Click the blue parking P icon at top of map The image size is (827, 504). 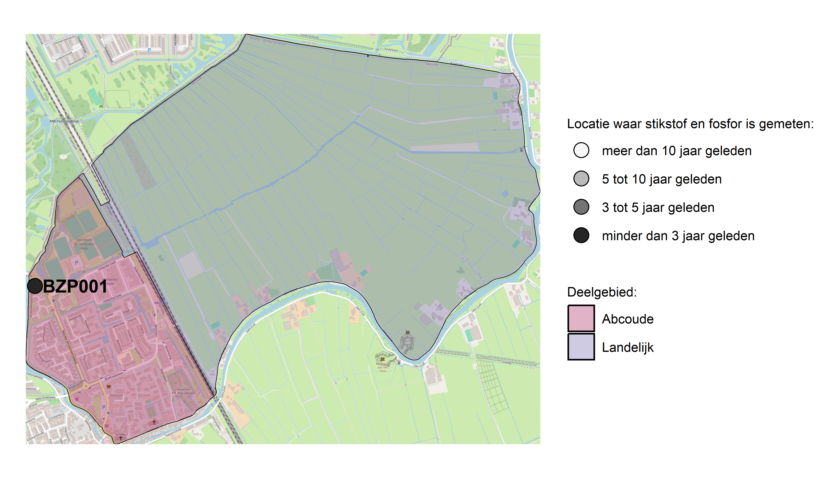149,50
